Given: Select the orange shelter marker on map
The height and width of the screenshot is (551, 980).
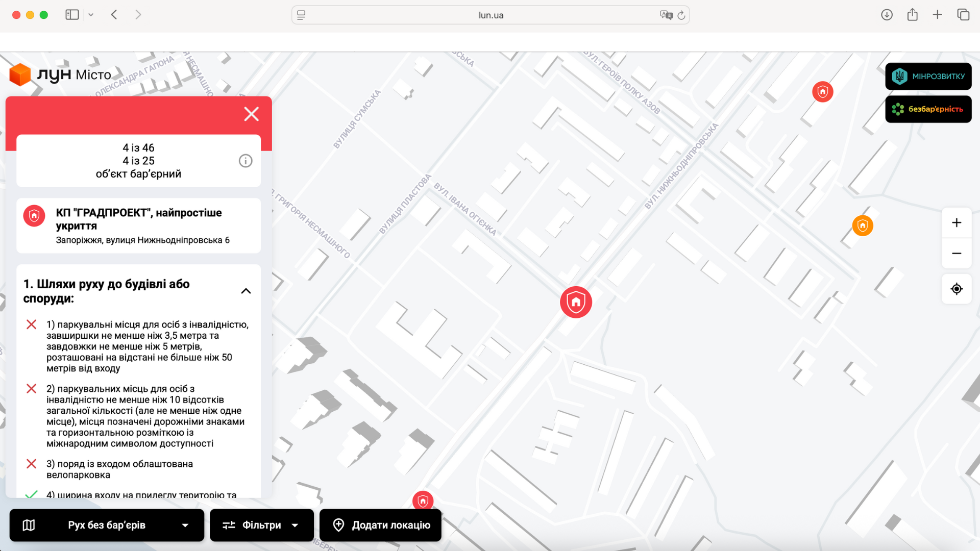Looking at the screenshot, I should pos(862,226).
